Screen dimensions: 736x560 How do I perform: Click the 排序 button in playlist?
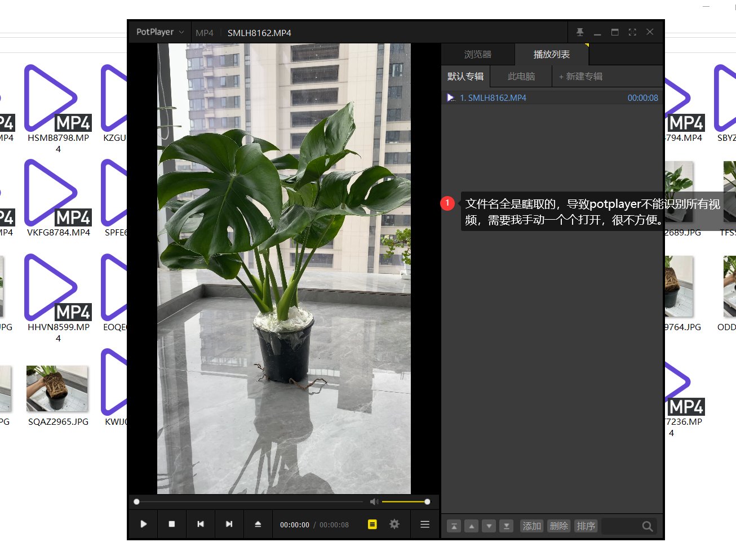586,526
